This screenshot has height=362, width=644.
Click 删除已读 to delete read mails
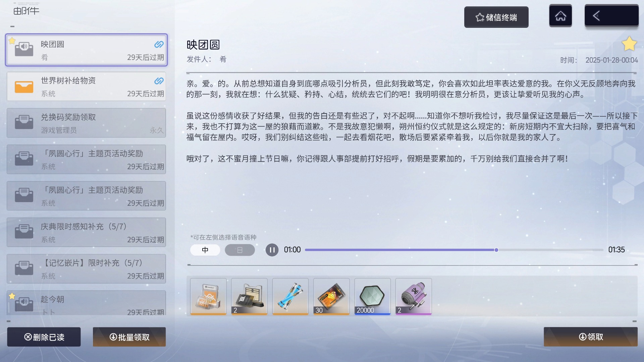click(x=43, y=337)
